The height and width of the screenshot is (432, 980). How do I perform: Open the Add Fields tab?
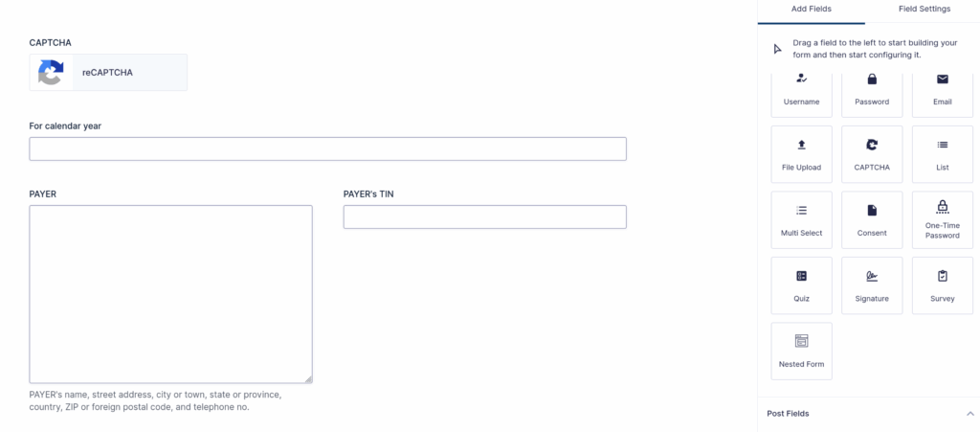click(x=812, y=9)
